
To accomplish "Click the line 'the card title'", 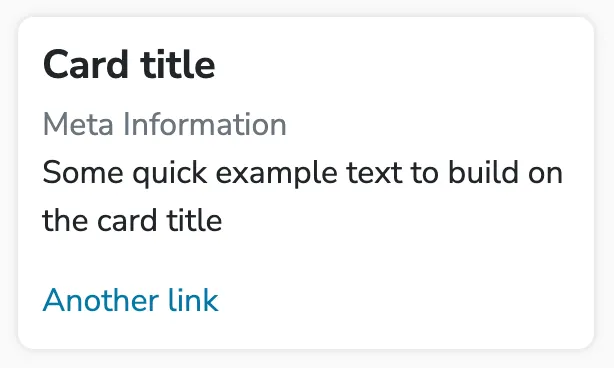I will pos(132,220).
